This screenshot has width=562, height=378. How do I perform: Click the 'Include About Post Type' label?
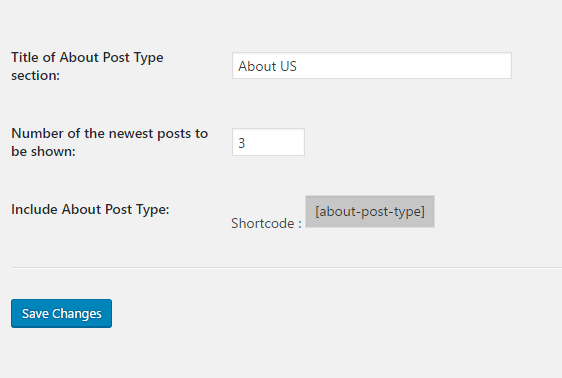[x=90, y=209]
